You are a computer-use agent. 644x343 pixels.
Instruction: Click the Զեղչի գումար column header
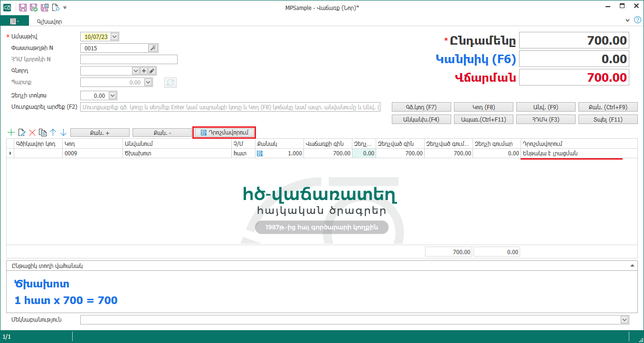pyautogui.click(x=496, y=143)
